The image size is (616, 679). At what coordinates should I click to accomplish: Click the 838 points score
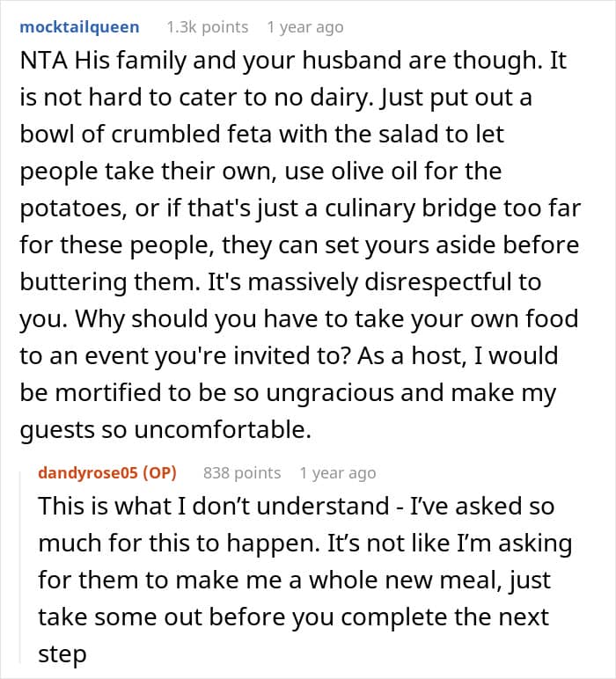[x=241, y=472]
